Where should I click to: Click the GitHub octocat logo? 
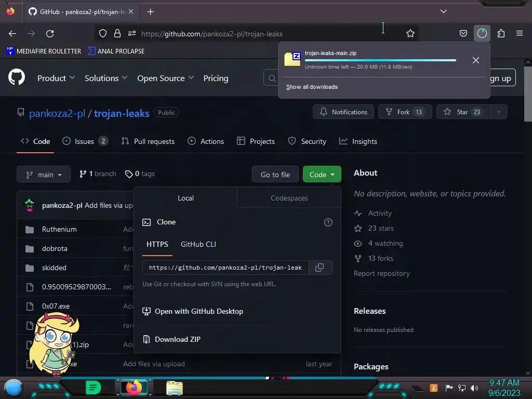point(17,77)
